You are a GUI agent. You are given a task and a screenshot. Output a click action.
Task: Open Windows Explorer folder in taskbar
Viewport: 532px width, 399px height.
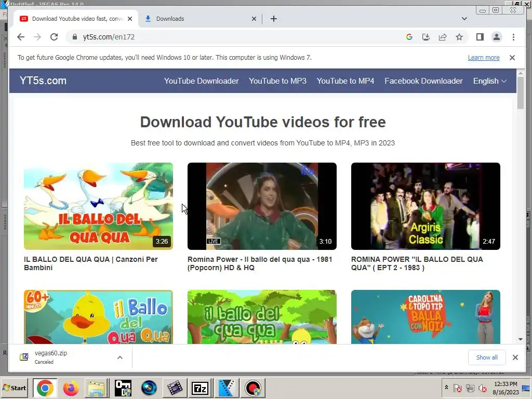coord(97,388)
